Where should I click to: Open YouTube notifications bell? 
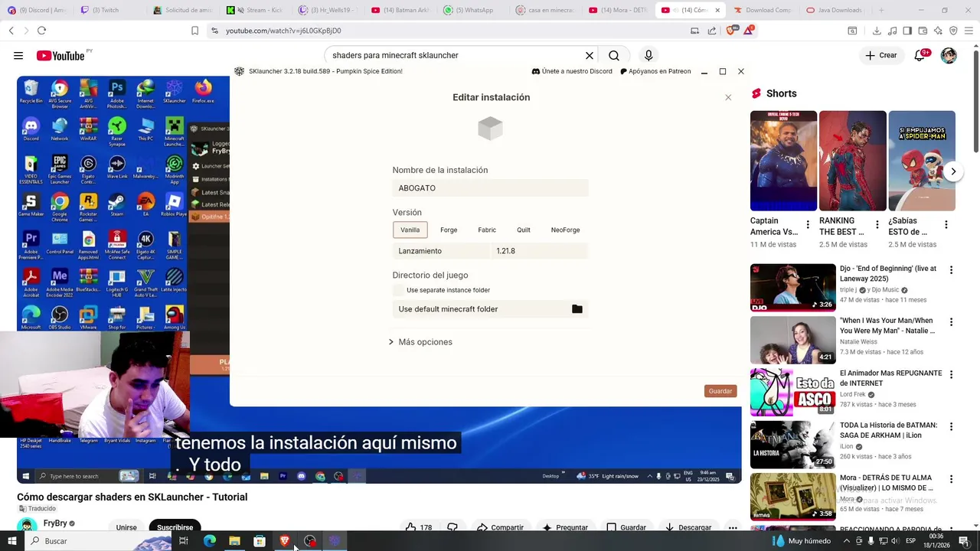pos(920,56)
